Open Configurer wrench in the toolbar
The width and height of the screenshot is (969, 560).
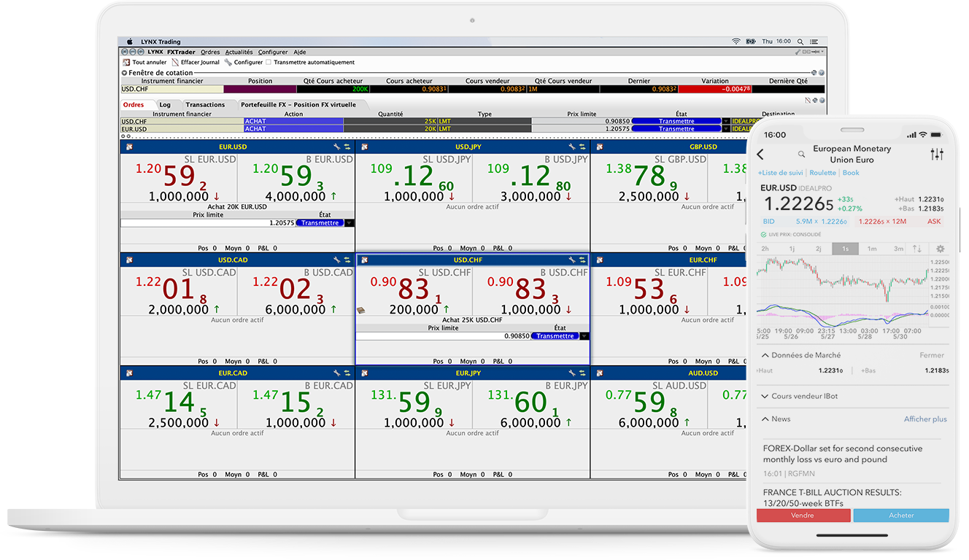(x=228, y=63)
